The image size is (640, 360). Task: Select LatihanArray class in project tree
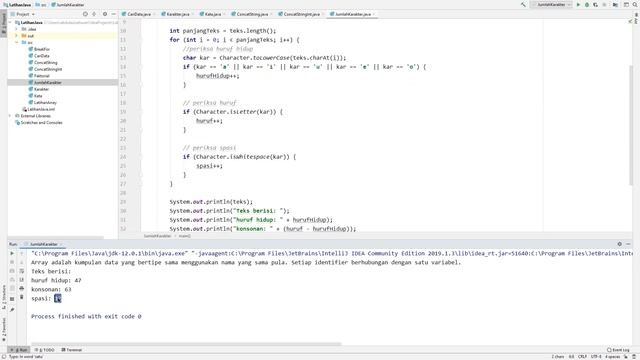pos(42,102)
